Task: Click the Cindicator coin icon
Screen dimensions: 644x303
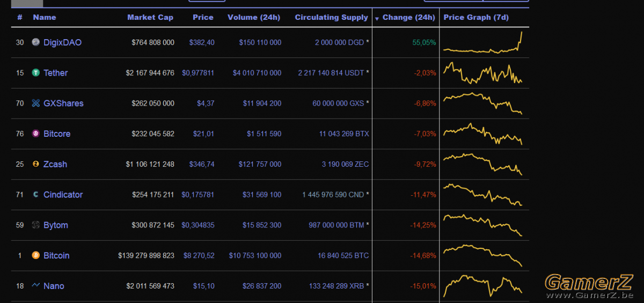Action: (36, 195)
